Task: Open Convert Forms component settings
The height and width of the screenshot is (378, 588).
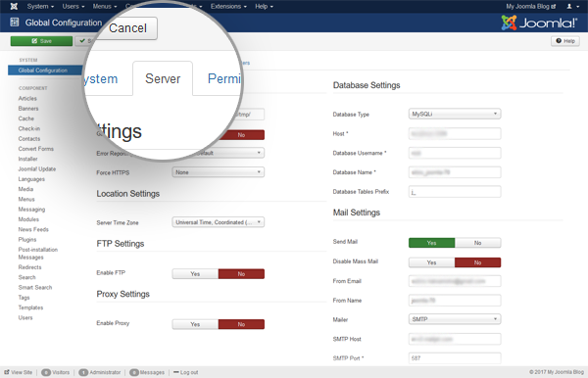Action: click(x=36, y=149)
